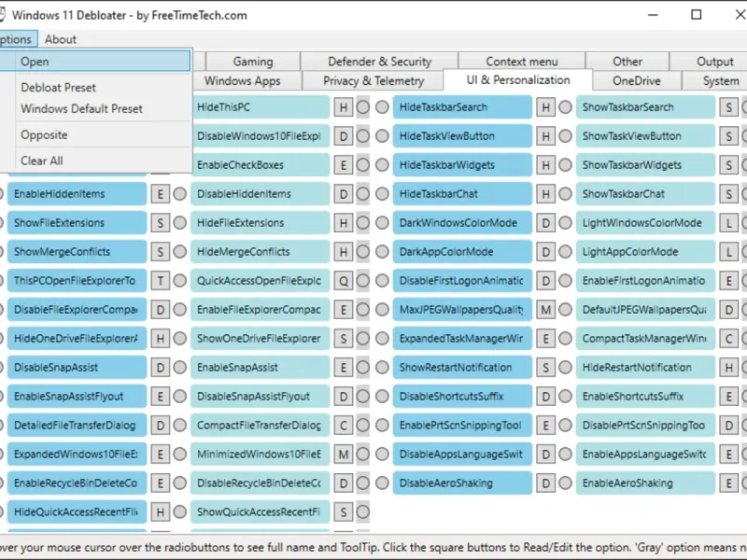Click the D button beside DisableFirstLogonAnimatic
The image size is (747, 560).
546,281
